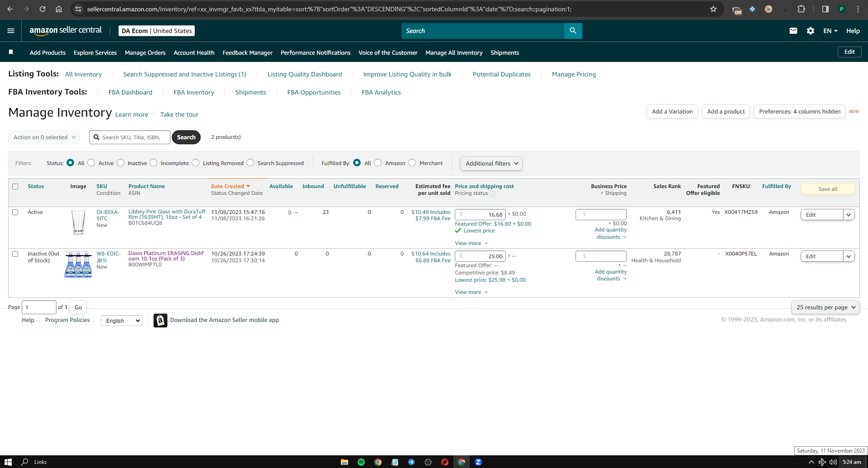
Task: Click the volume icon in system tray
Action: point(833,462)
